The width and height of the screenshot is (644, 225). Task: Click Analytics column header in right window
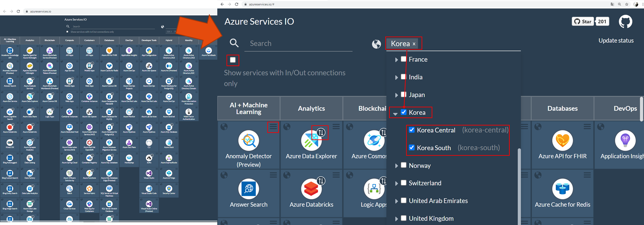pos(311,108)
